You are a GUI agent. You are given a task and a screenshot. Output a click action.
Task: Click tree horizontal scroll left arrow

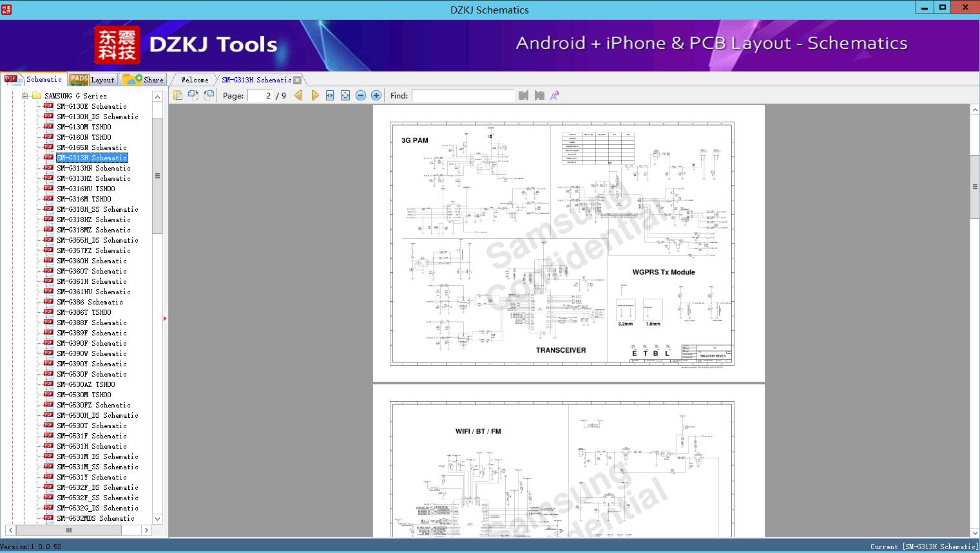tap(10, 530)
